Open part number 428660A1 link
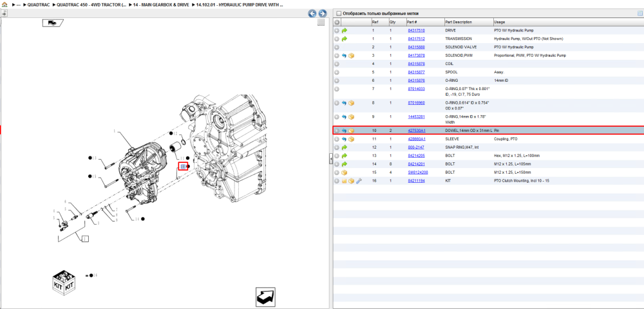This screenshot has height=309, width=644. pos(417,138)
